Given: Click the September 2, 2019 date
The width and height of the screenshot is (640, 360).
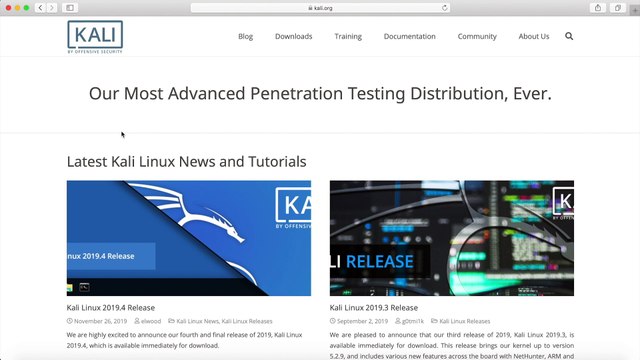Looking at the screenshot, I should 362,321.
